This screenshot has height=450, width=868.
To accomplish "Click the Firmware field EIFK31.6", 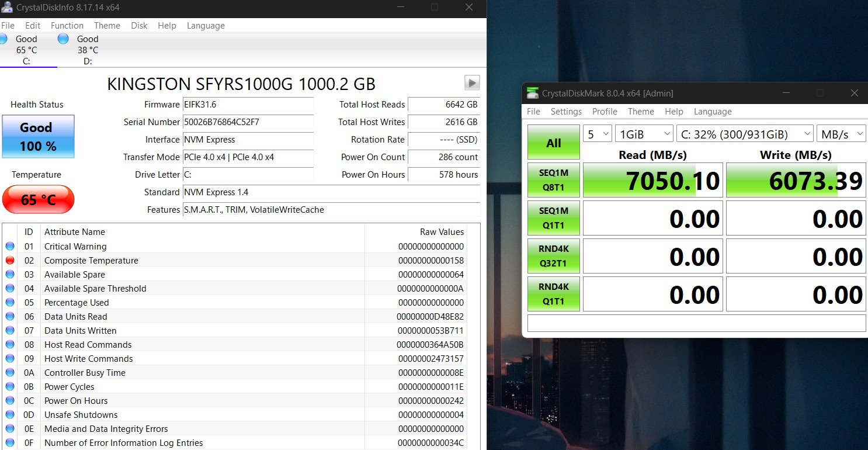I will pyautogui.click(x=248, y=105).
